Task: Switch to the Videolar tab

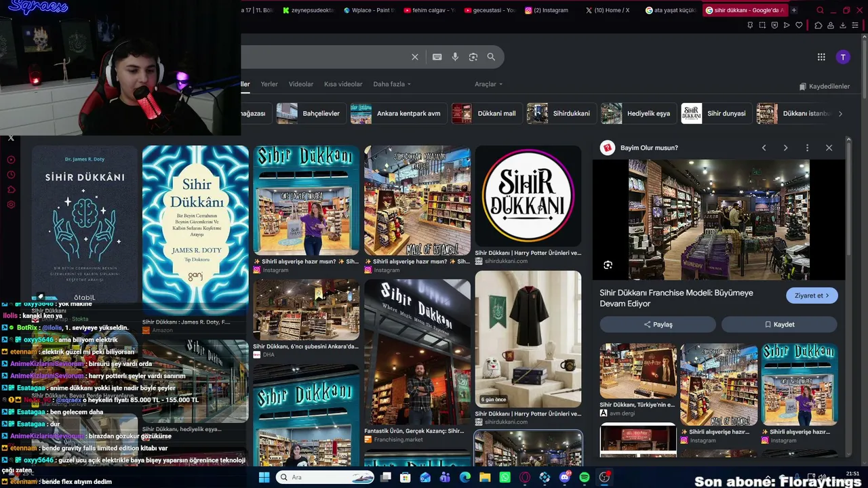Action: click(301, 84)
